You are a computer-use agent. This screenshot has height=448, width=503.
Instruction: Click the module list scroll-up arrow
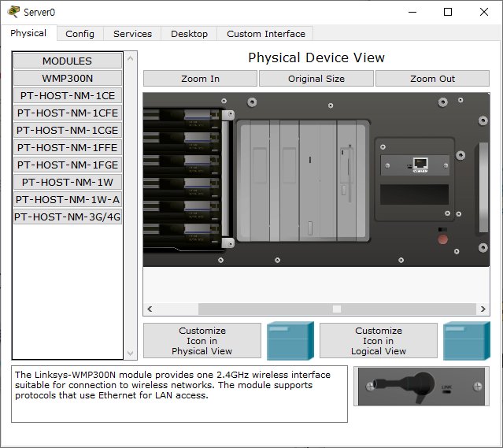[130, 58]
